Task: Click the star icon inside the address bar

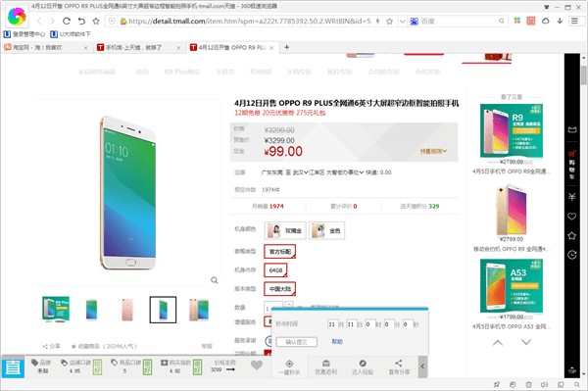Action: coord(389,22)
